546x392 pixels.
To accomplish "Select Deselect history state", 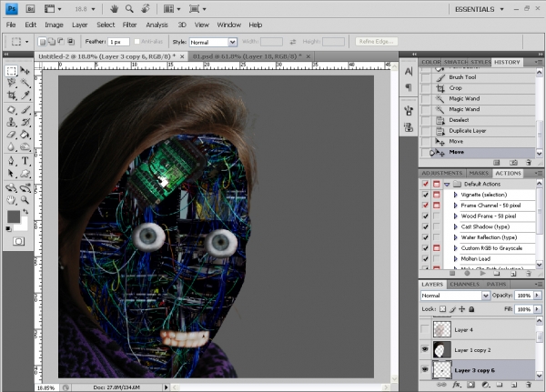I will (477, 120).
